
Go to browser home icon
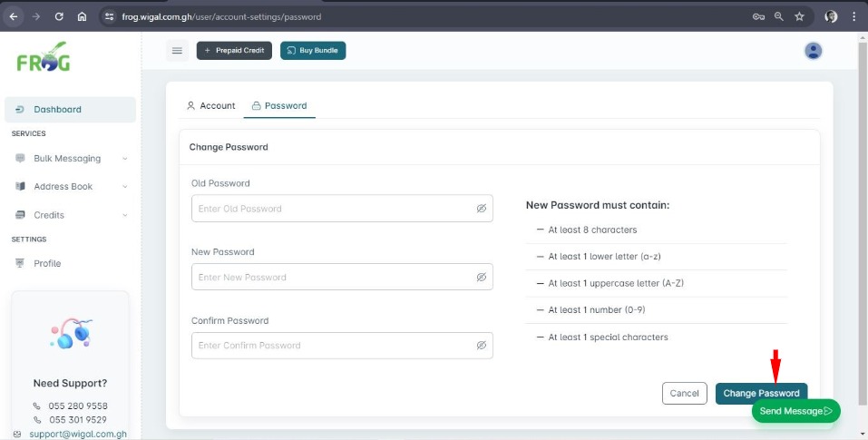[83, 16]
